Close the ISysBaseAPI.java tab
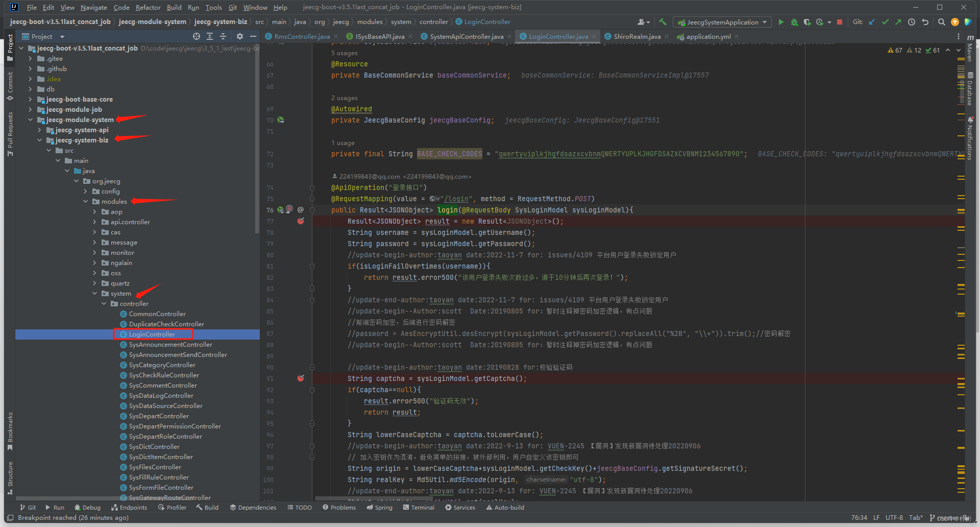 [410, 36]
